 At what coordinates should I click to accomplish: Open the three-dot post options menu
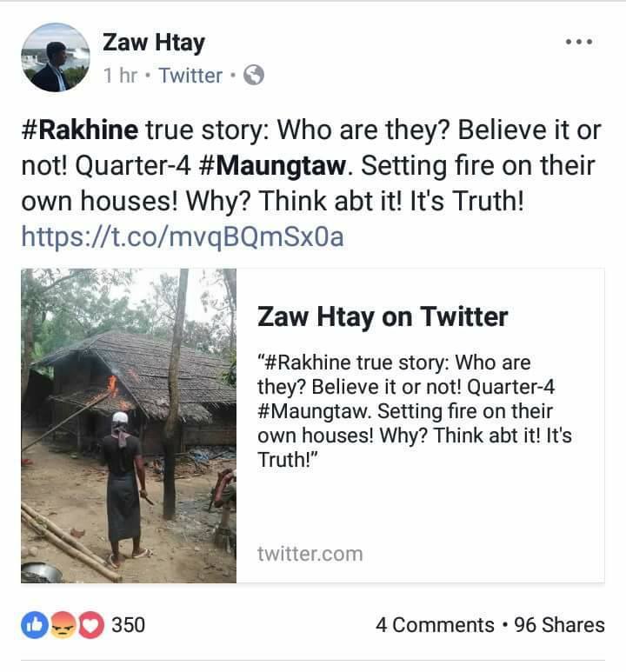578,42
